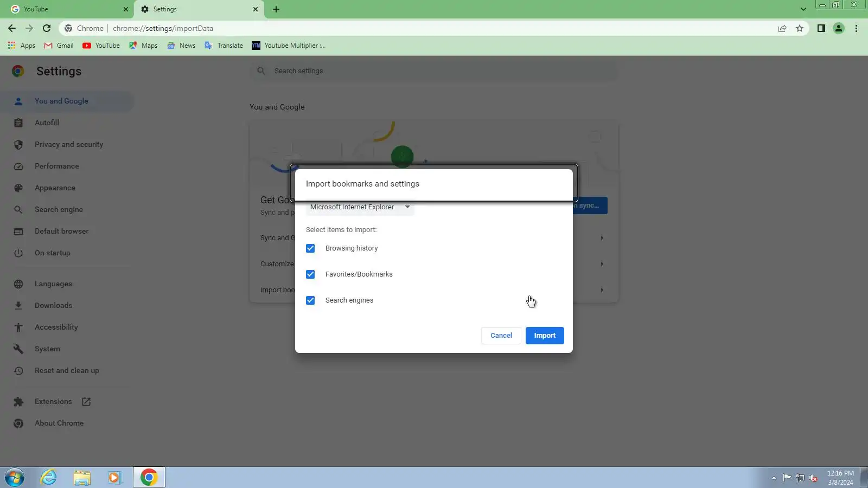Click the Windows Start button
This screenshot has width=868, height=488.
[x=15, y=478]
